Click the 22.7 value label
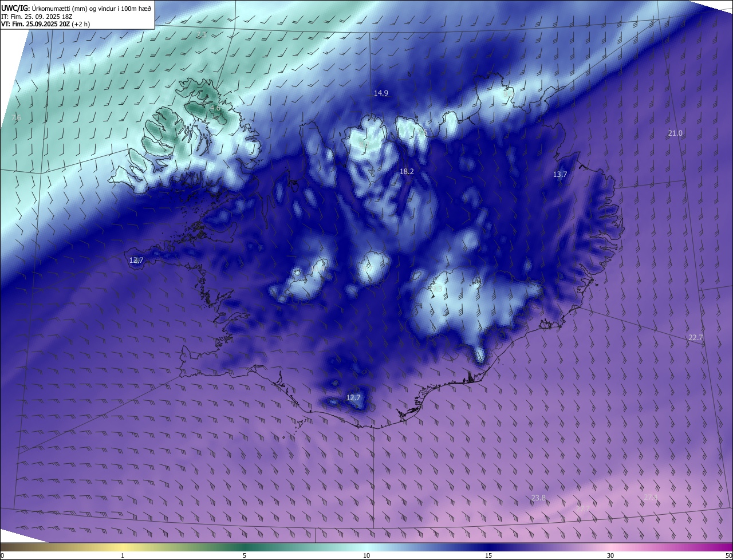 coord(695,337)
